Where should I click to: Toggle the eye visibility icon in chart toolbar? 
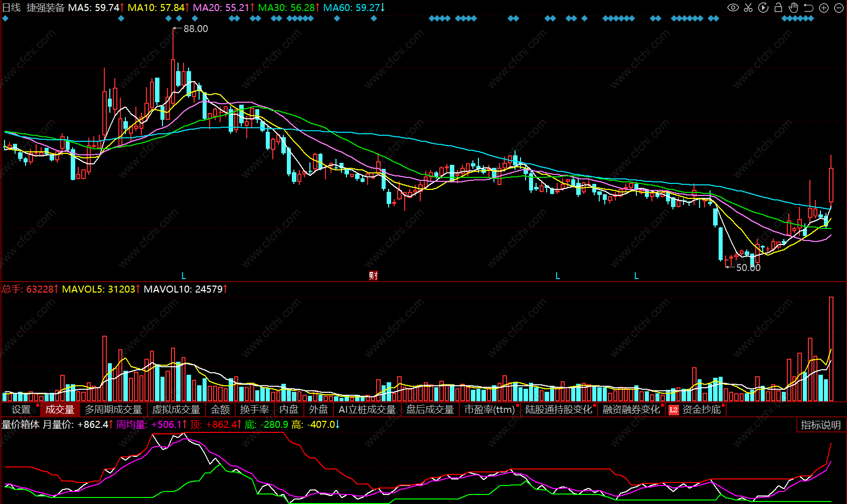coord(733,8)
